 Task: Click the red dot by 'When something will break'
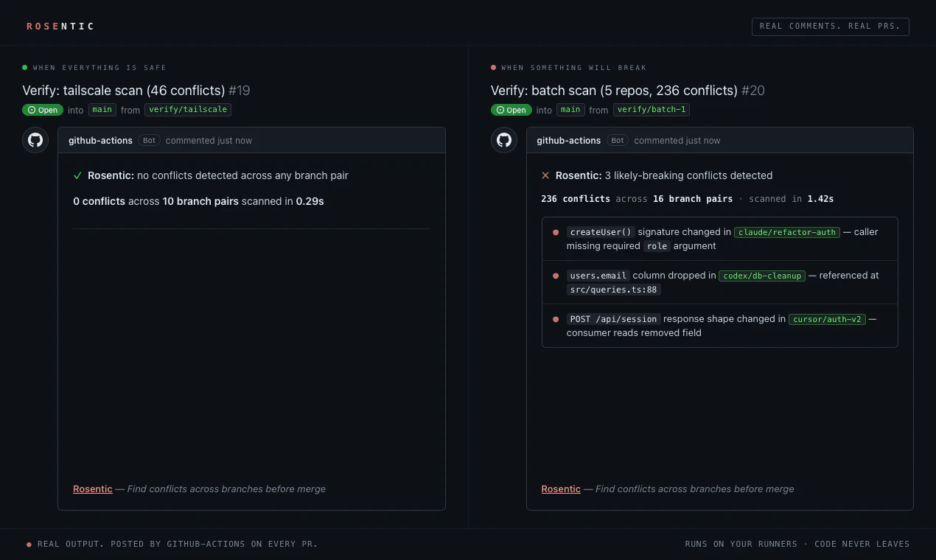click(x=494, y=67)
